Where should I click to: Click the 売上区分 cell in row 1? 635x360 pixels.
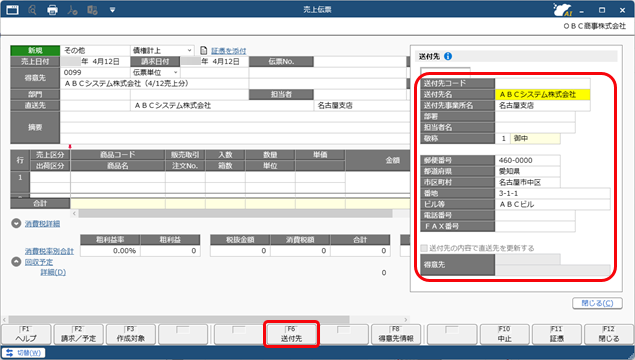point(50,177)
